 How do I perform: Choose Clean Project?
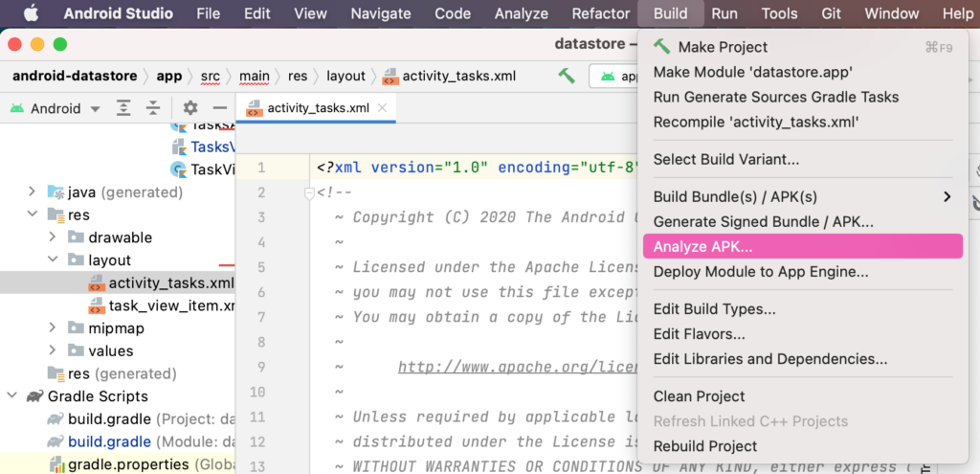click(x=803, y=396)
